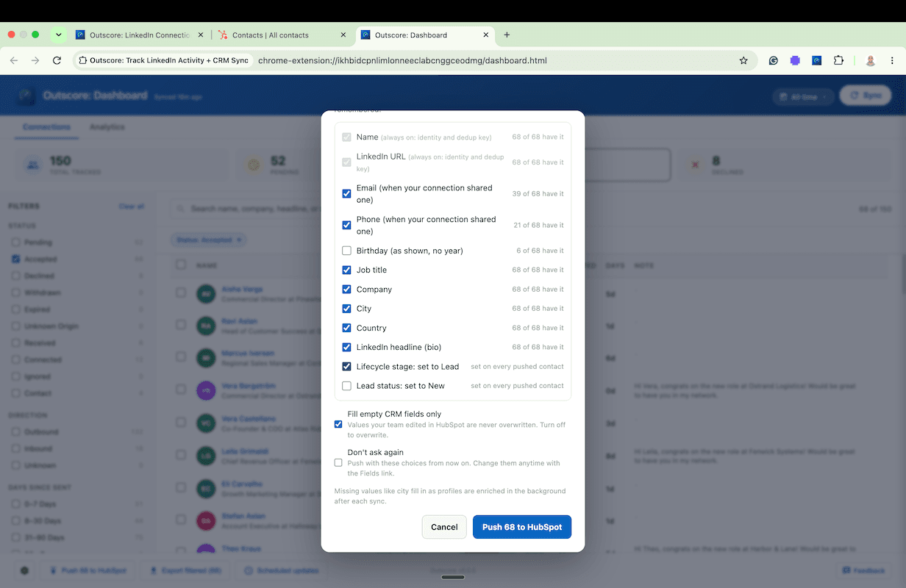Enable Lead status: set to New checkbox
Screen dimensions: 906x588
346,386
